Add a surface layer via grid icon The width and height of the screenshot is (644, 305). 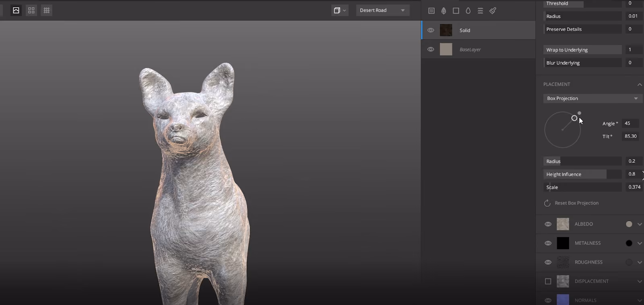[x=431, y=11]
